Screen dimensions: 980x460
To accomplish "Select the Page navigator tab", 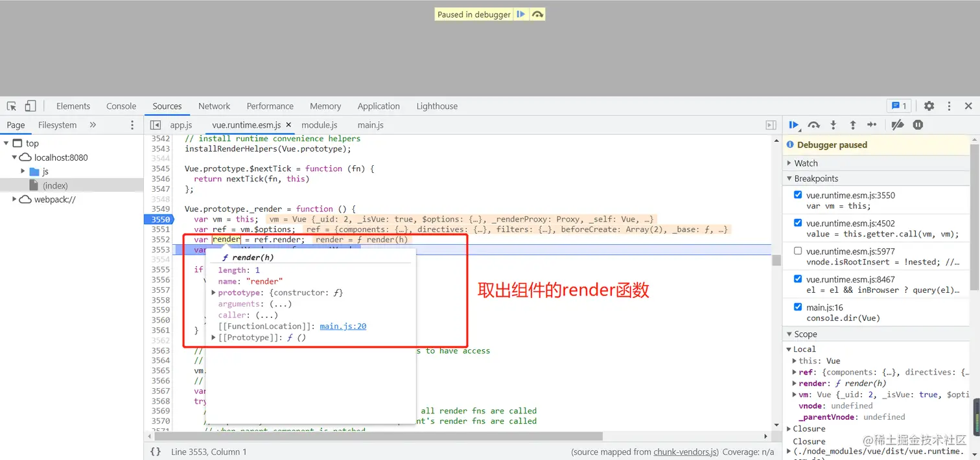I will point(16,125).
